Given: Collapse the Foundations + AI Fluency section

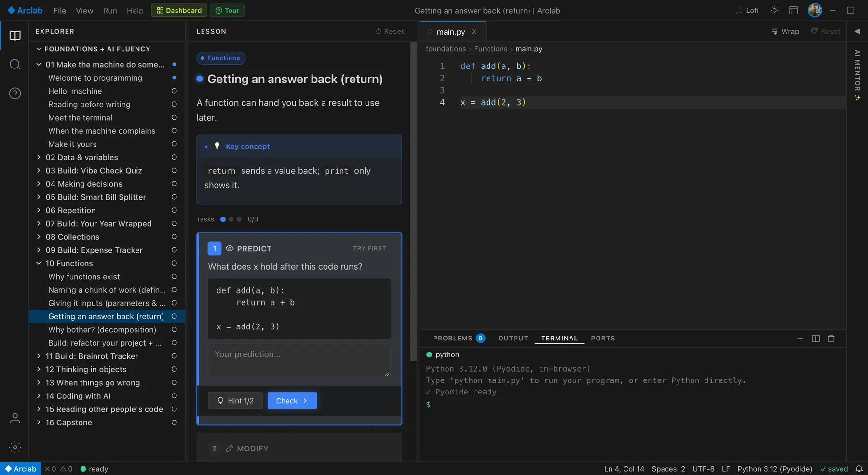Looking at the screenshot, I should coord(39,49).
